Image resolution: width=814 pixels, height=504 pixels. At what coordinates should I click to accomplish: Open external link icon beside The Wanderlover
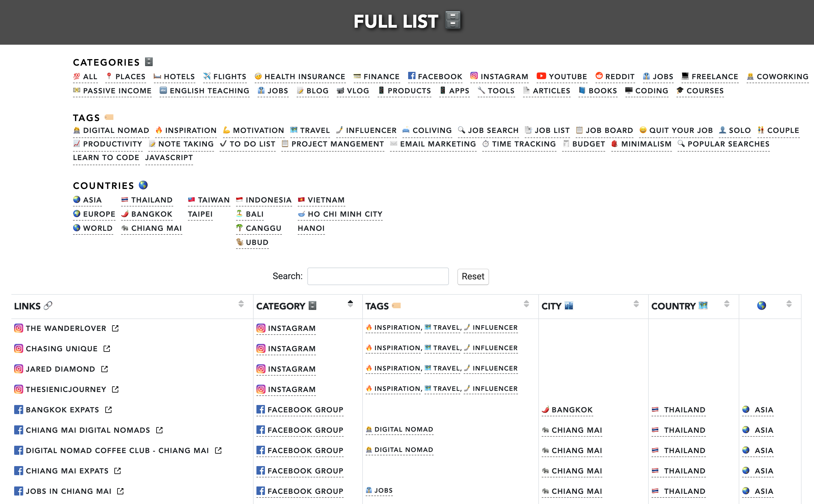pyautogui.click(x=115, y=328)
